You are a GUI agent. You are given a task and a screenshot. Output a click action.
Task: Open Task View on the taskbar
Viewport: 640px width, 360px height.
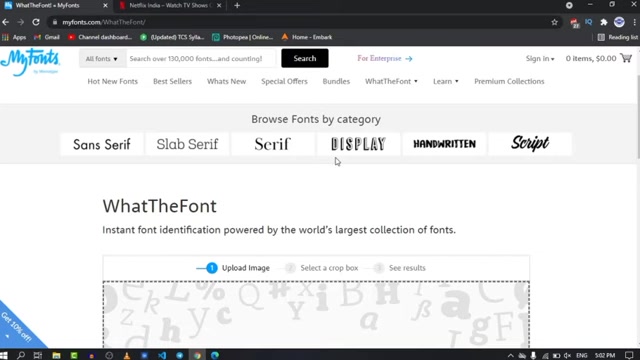tap(38, 355)
